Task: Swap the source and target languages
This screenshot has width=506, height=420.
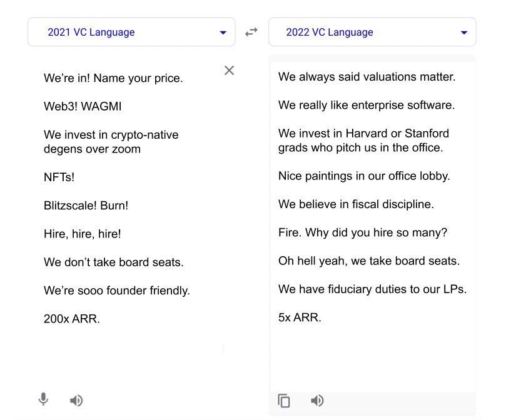Action: [x=251, y=32]
